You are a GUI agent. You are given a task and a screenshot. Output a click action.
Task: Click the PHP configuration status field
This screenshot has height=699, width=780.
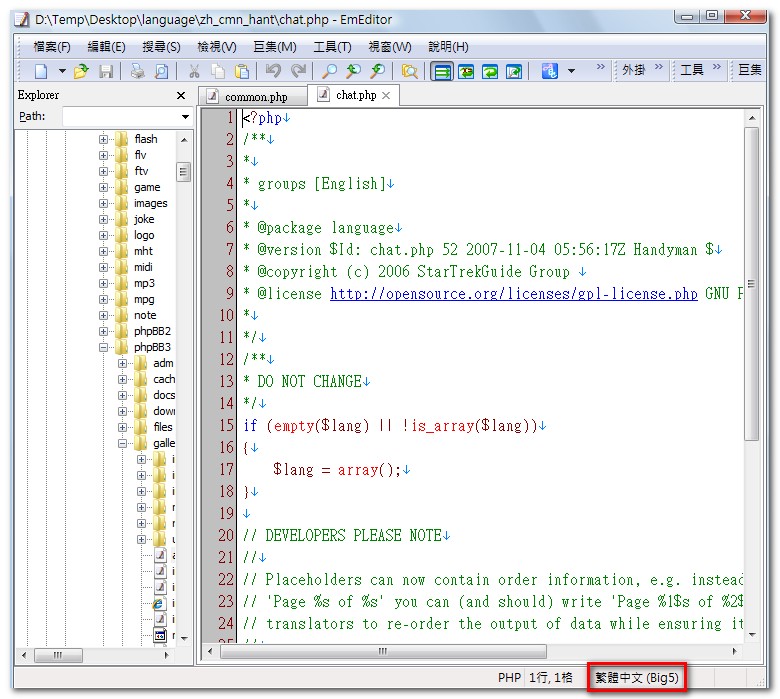(x=509, y=677)
